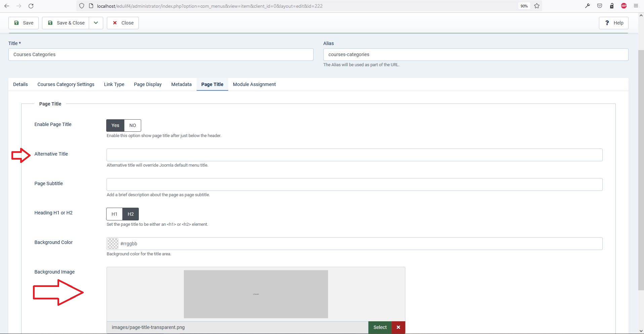Clear background image with red X
The image size is (644, 334).
click(x=398, y=327)
